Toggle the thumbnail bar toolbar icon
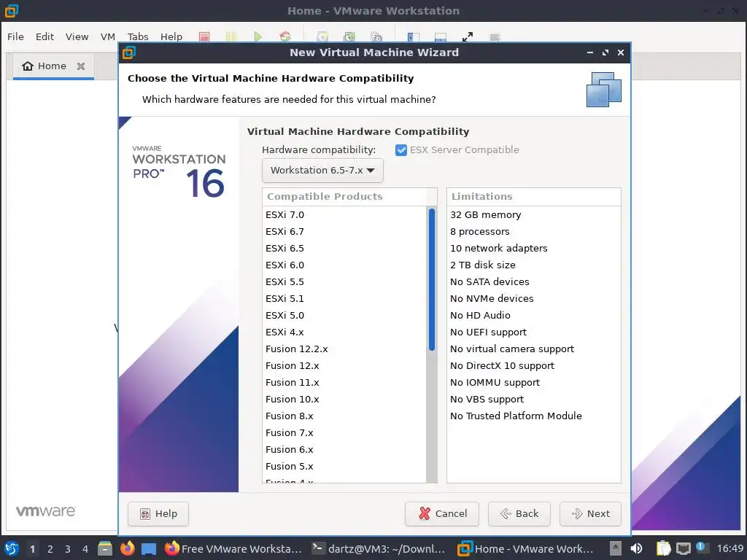This screenshot has height=560, width=747. click(x=441, y=36)
